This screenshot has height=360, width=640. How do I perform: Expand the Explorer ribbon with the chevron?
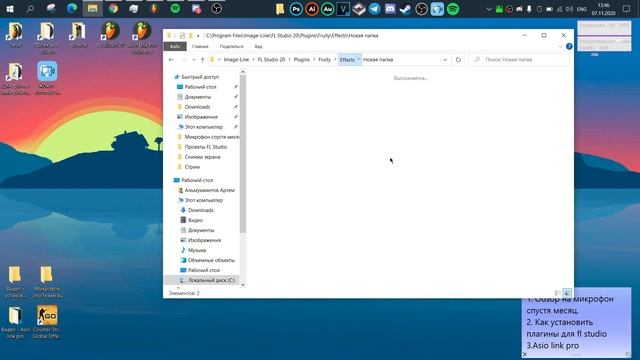pos(560,47)
